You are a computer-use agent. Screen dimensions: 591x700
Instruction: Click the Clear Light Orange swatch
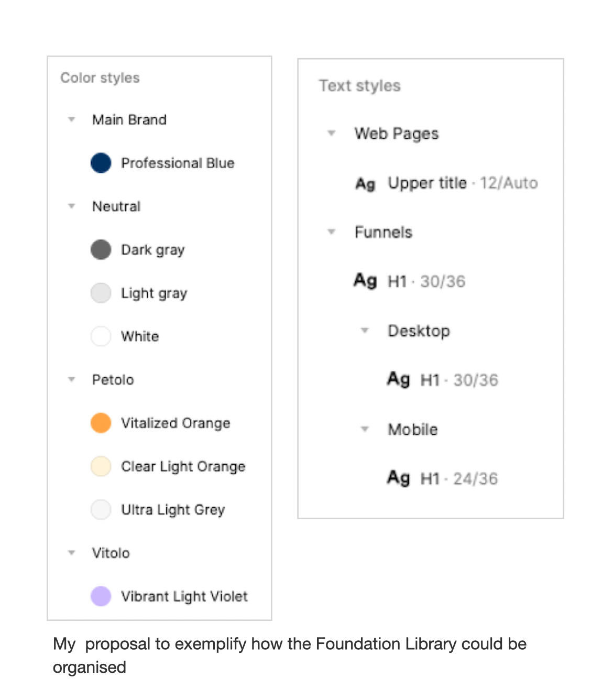101,466
